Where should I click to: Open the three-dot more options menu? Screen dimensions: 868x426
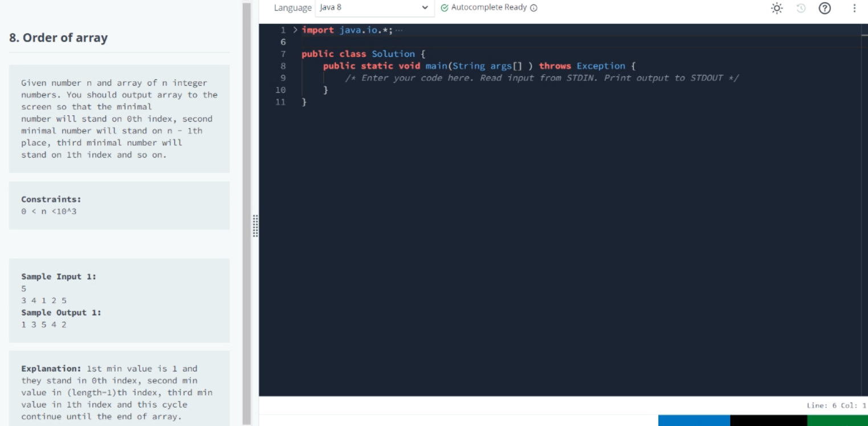(854, 8)
